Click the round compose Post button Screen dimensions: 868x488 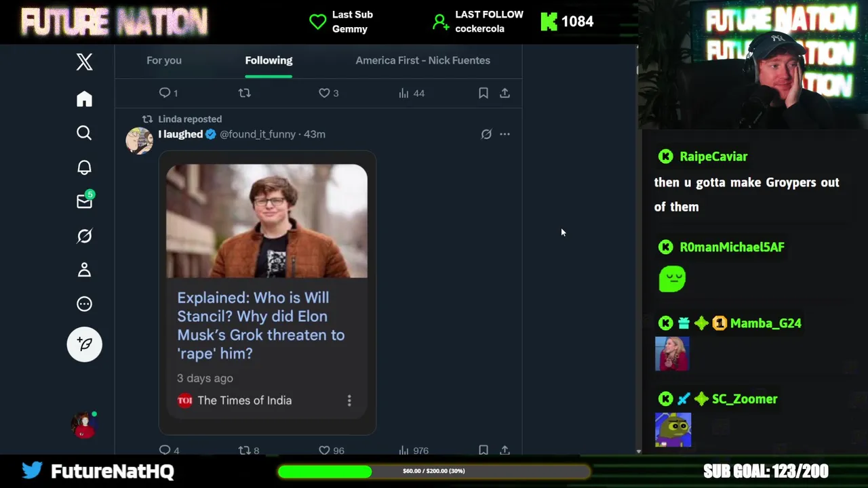pos(84,344)
